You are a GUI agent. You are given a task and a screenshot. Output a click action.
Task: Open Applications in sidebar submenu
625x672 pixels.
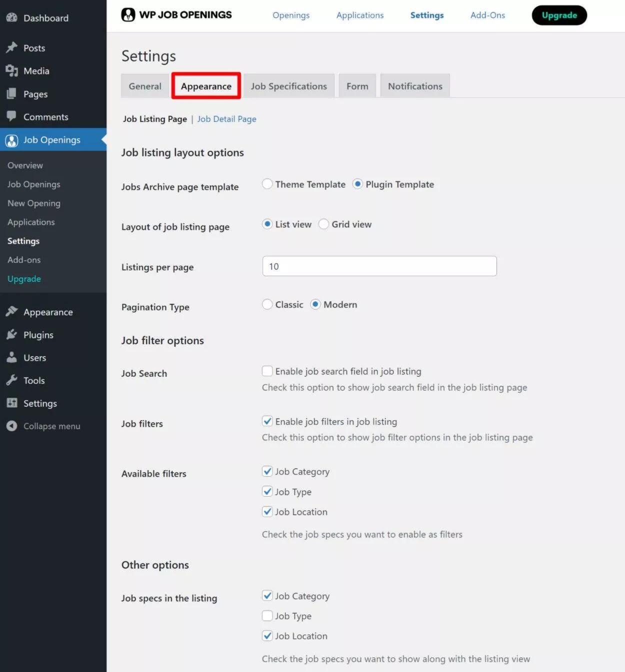click(x=31, y=222)
